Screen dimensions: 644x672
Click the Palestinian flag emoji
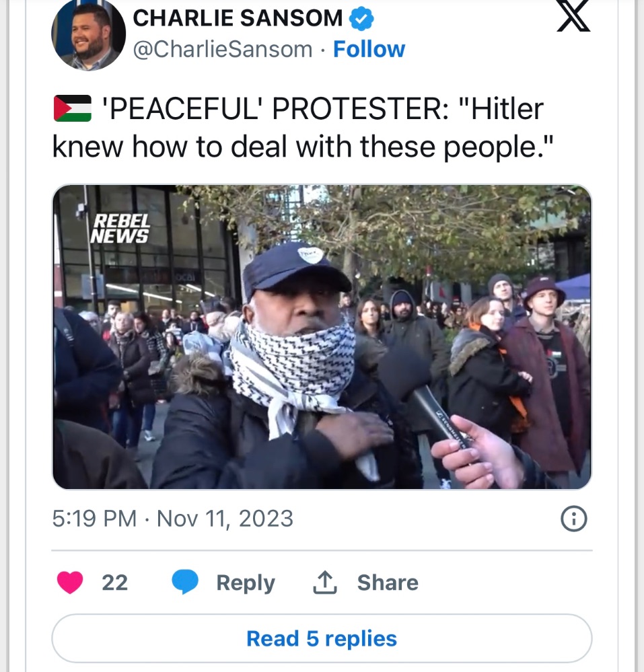pos(73,108)
